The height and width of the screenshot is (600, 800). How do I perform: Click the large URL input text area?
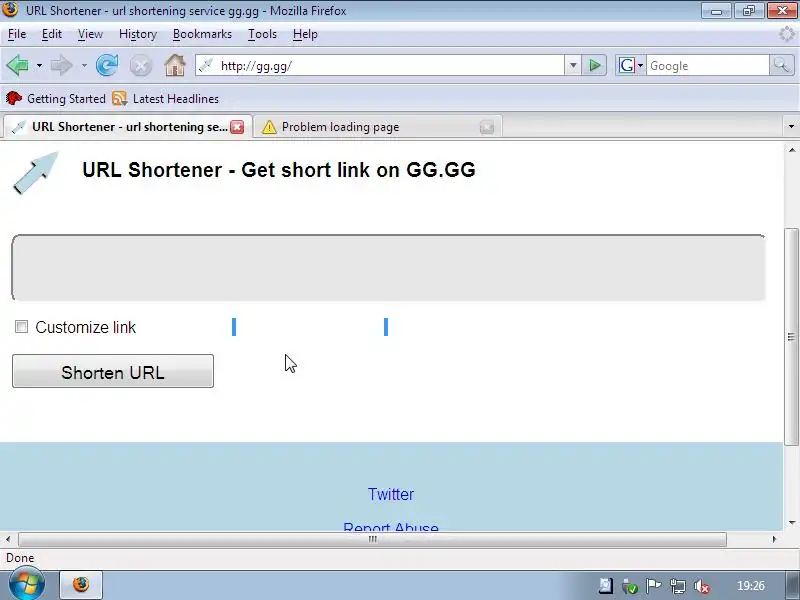click(388, 267)
